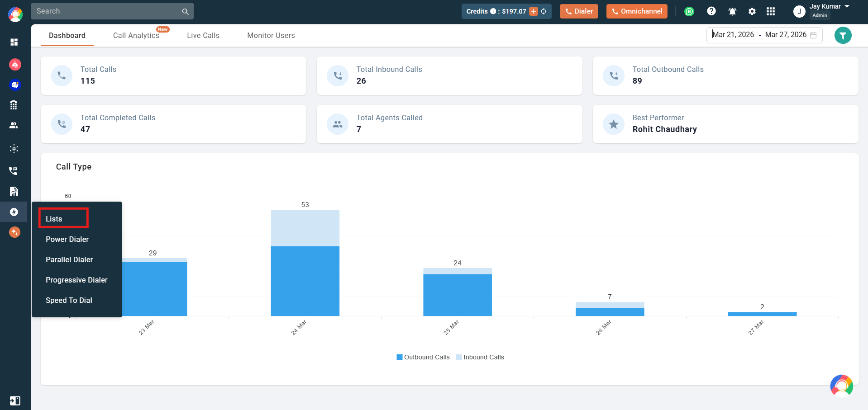
Task: Click the J user avatar
Action: (799, 11)
